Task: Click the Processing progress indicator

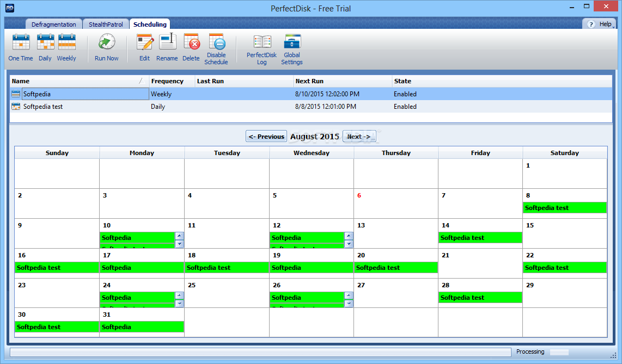Action: point(559,351)
